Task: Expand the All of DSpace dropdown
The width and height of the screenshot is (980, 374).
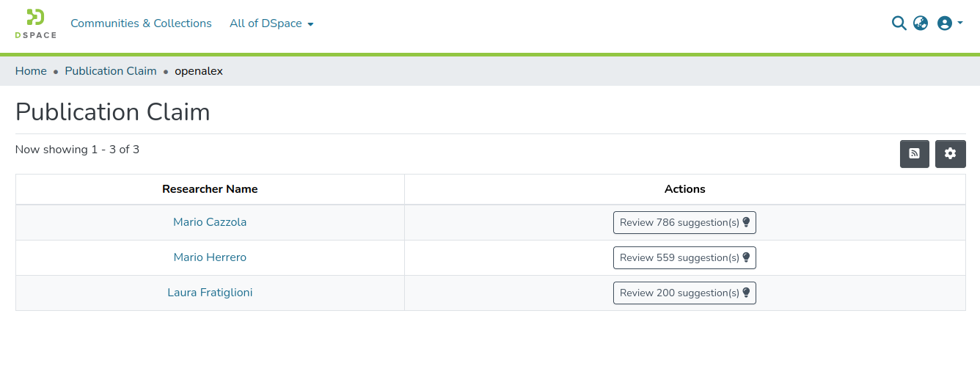Action: point(271,23)
